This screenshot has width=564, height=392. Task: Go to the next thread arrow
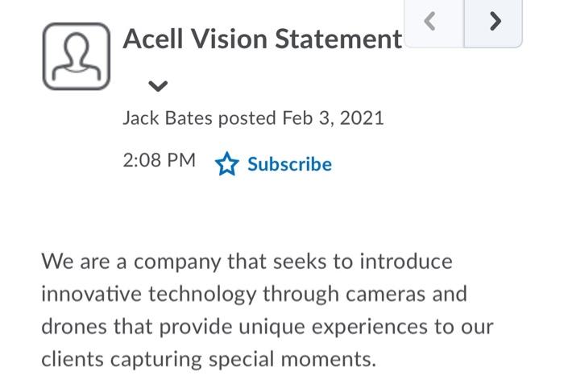point(493,23)
